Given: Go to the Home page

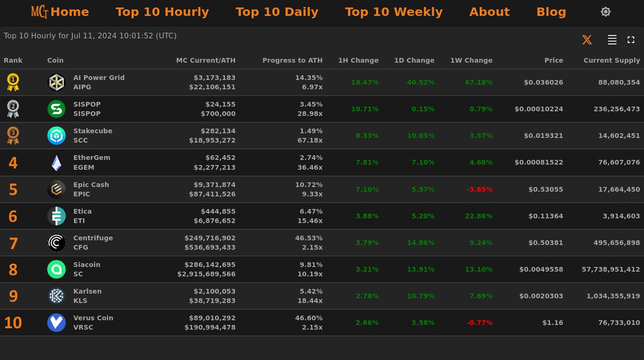Looking at the screenshot, I should 70,12.
